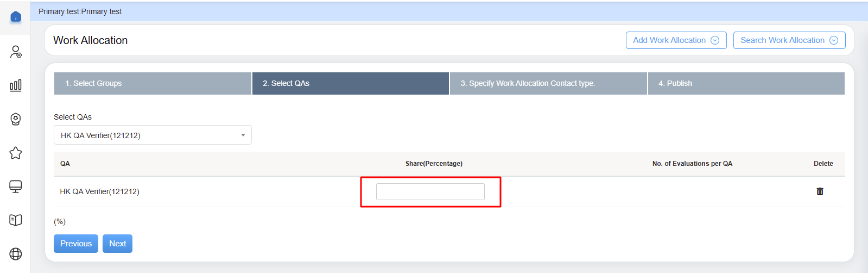Jump to the Publish step

coord(746,83)
